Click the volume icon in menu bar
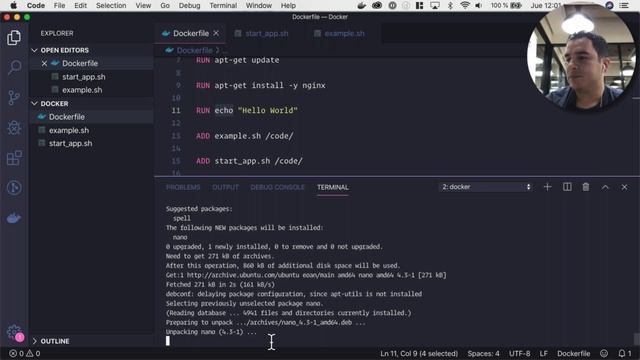Viewport: 640px width, 360px height. pos(478,5)
